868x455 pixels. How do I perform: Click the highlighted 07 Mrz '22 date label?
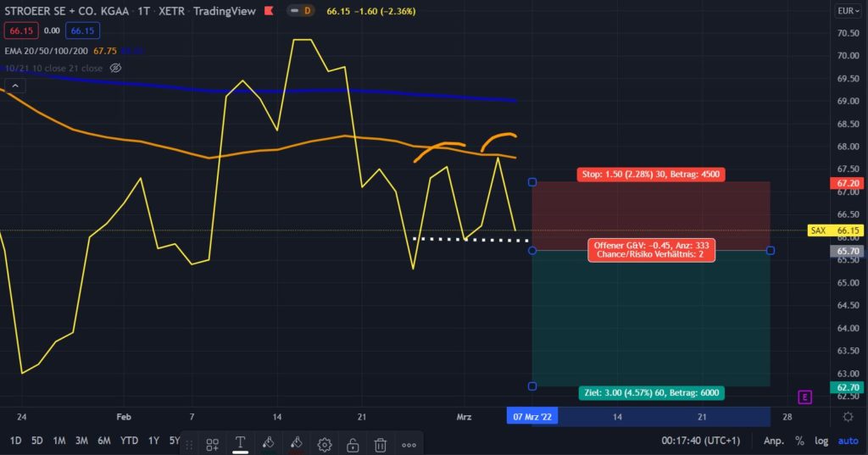[532, 417]
